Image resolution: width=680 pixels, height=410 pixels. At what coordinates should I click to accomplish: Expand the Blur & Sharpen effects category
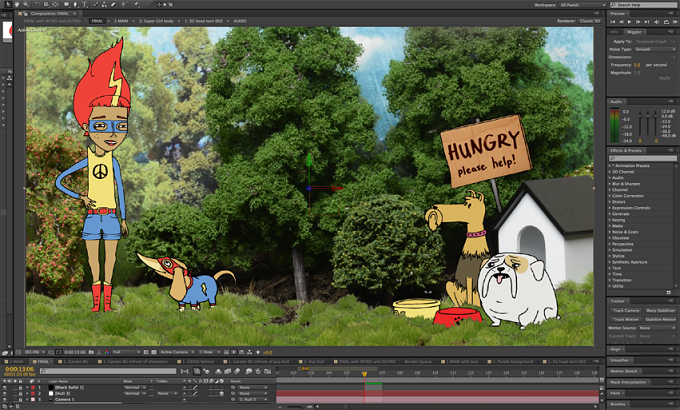click(610, 184)
